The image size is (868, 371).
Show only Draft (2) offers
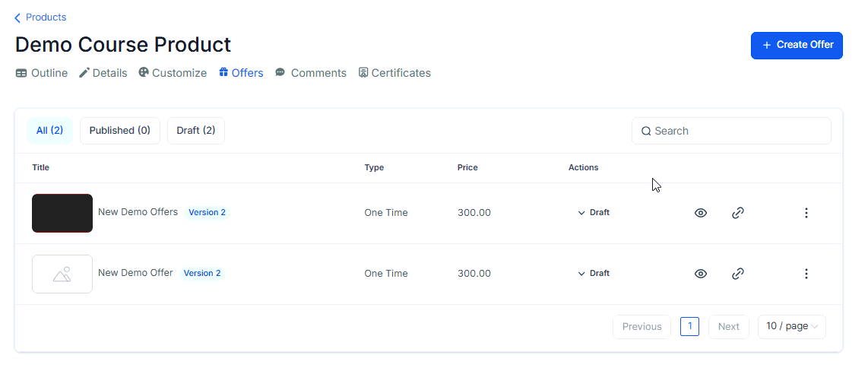[196, 131]
